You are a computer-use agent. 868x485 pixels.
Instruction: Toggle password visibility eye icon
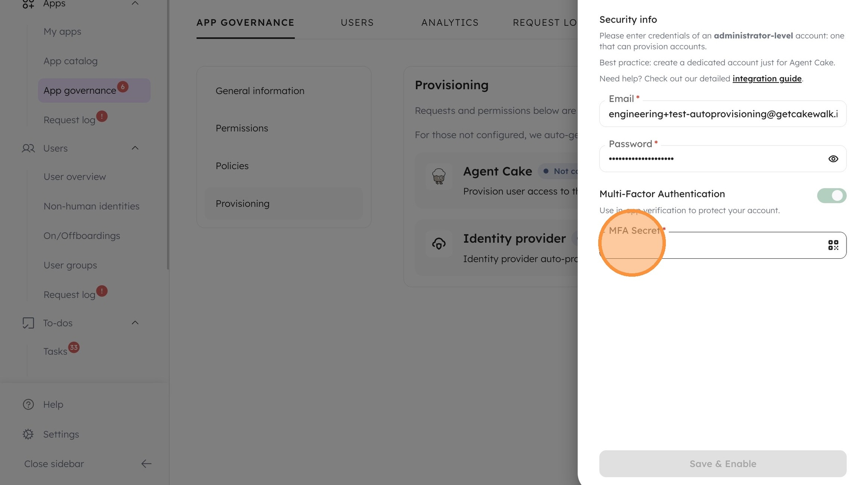(833, 159)
